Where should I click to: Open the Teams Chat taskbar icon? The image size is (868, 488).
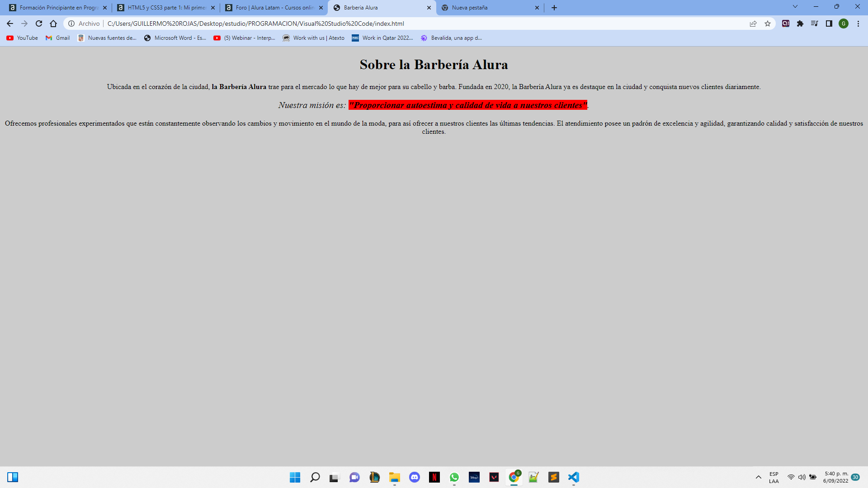pos(354,477)
